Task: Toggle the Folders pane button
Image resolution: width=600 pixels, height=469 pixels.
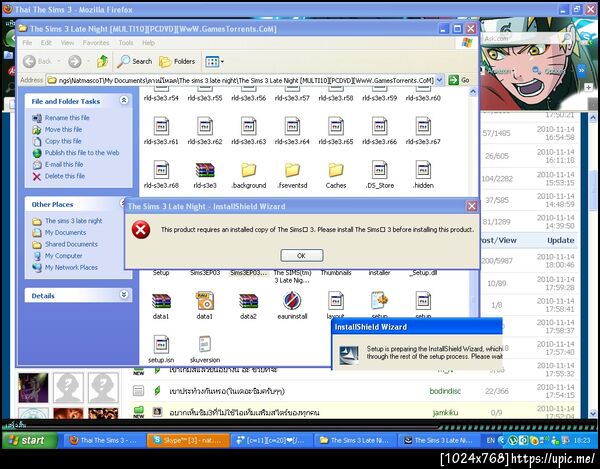Action: (177, 61)
